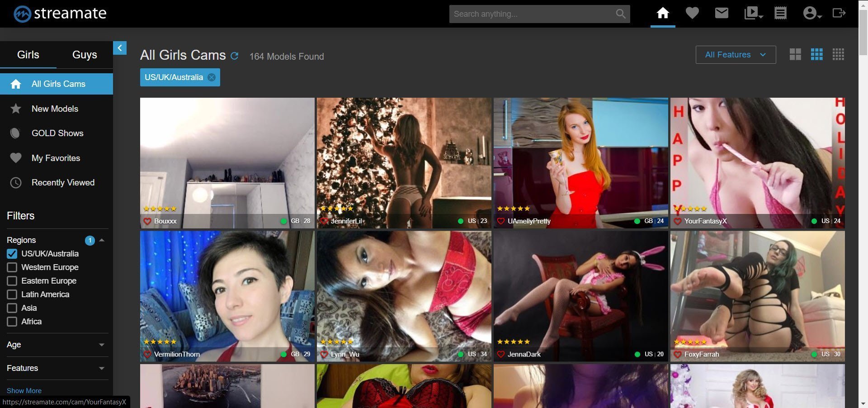Open favorites using the header heart icon
This screenshot has width=868, height=408.
click(x=692, y=13)
